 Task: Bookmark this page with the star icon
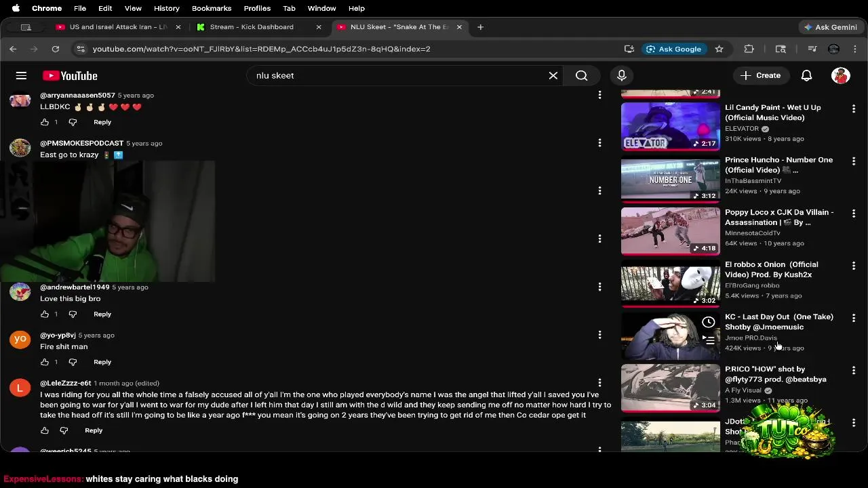[719, 49]
